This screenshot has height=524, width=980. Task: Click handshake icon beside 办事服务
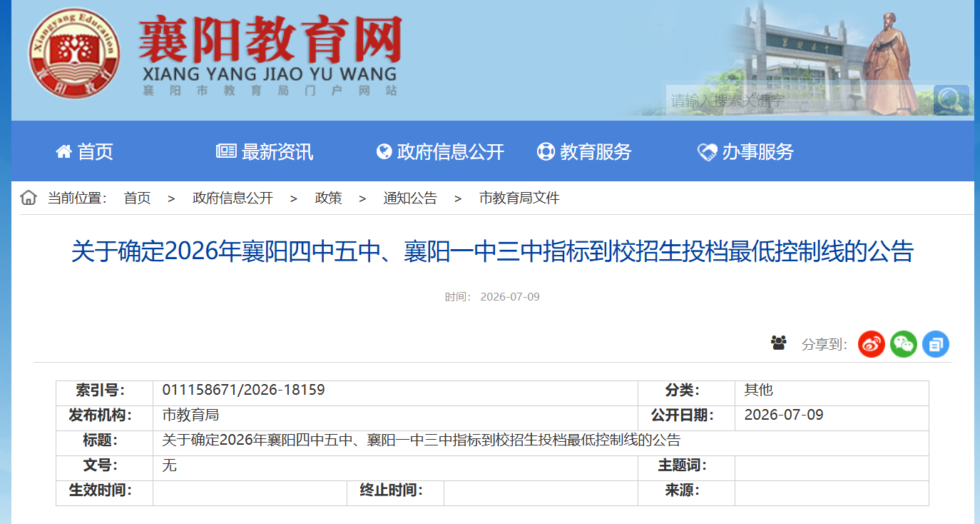click(707, 152)
